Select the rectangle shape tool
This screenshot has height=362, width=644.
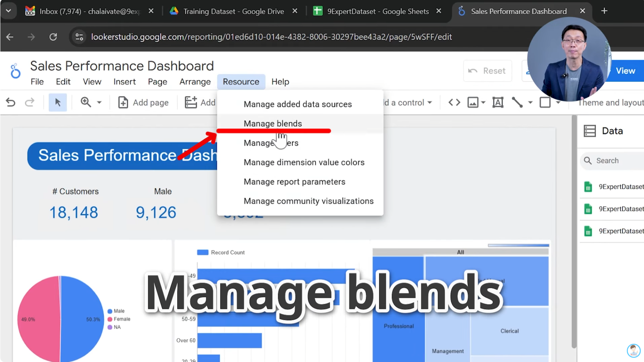(546, 102)
